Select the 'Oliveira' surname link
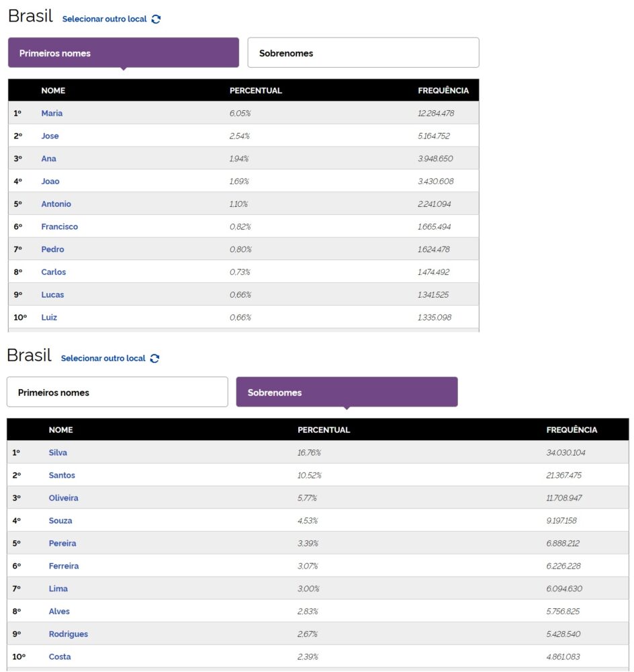634x672 pixels. pos(63,498)
